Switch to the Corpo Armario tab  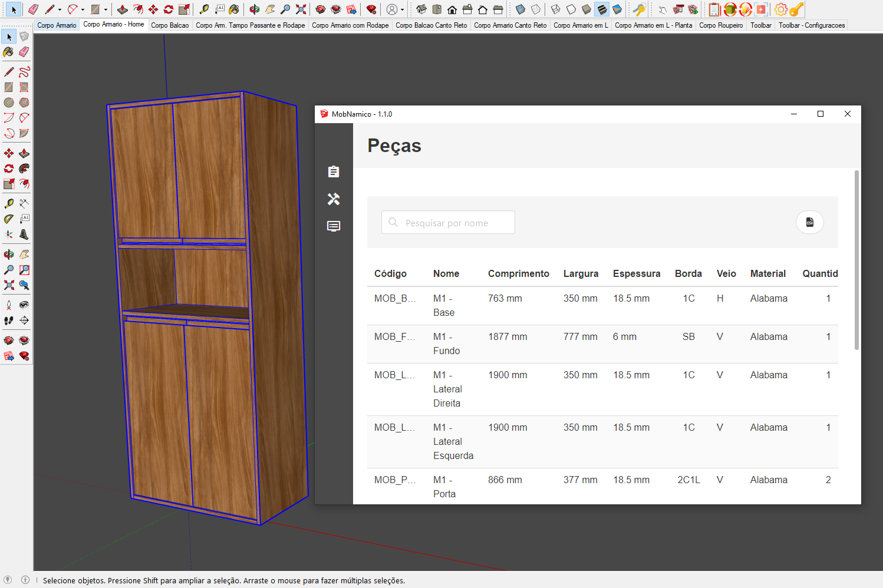click(57, 25)
